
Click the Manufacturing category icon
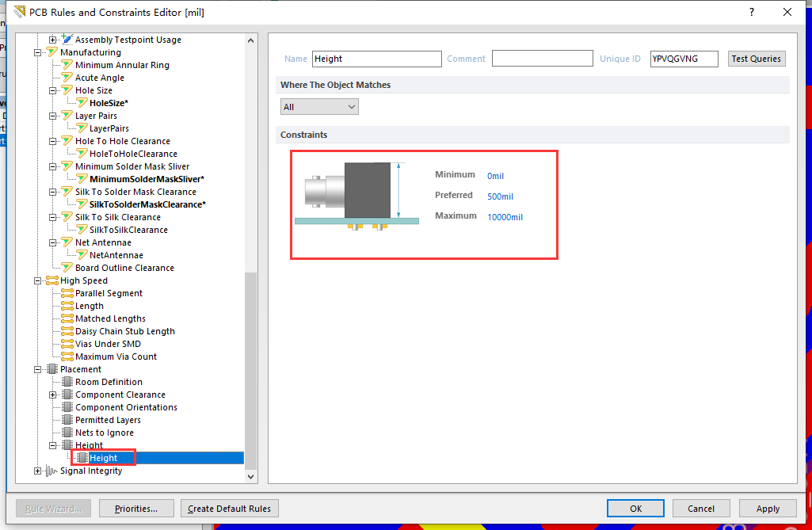click(x=51, y=52)
